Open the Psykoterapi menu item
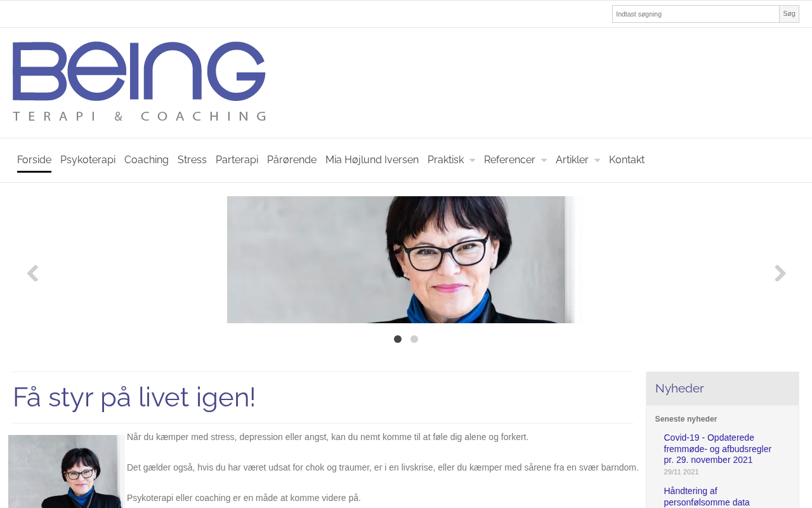The width and height of the screenshot is (812, 508). click(88, 160)
